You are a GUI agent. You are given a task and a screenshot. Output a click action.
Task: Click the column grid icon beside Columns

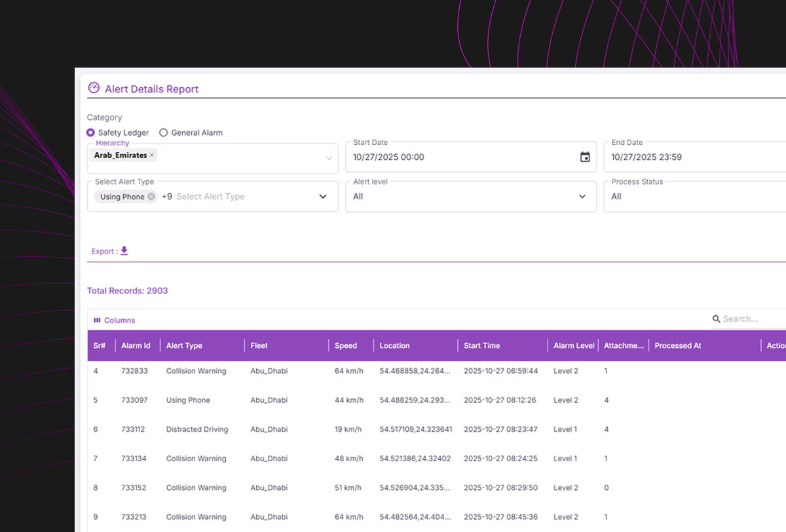pos(98,320)
